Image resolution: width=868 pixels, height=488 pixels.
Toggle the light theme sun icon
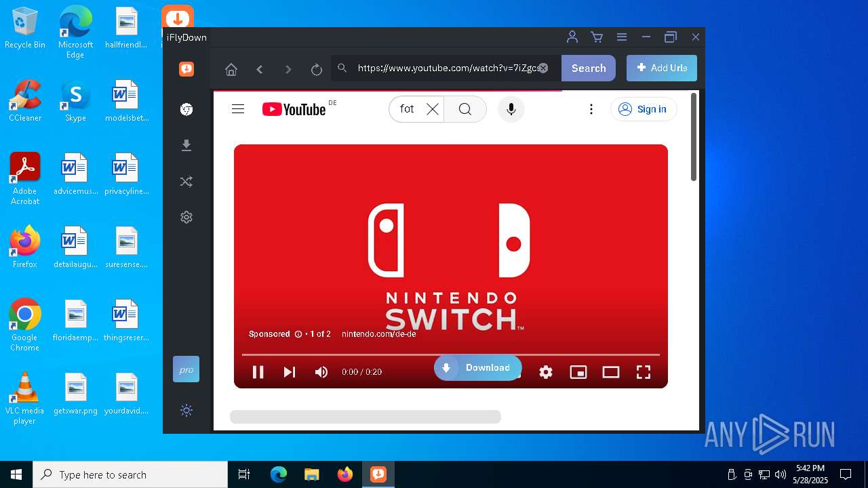(x=186, y=410)
